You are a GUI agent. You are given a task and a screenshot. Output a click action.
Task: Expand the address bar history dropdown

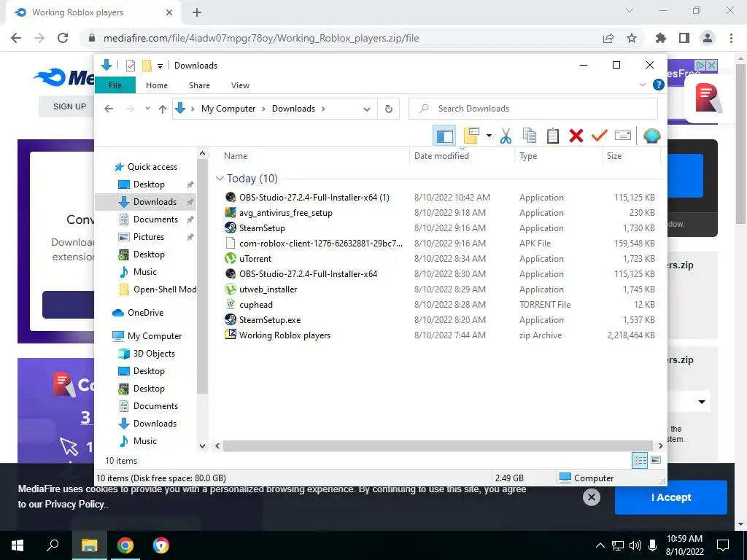click(366, 109)
